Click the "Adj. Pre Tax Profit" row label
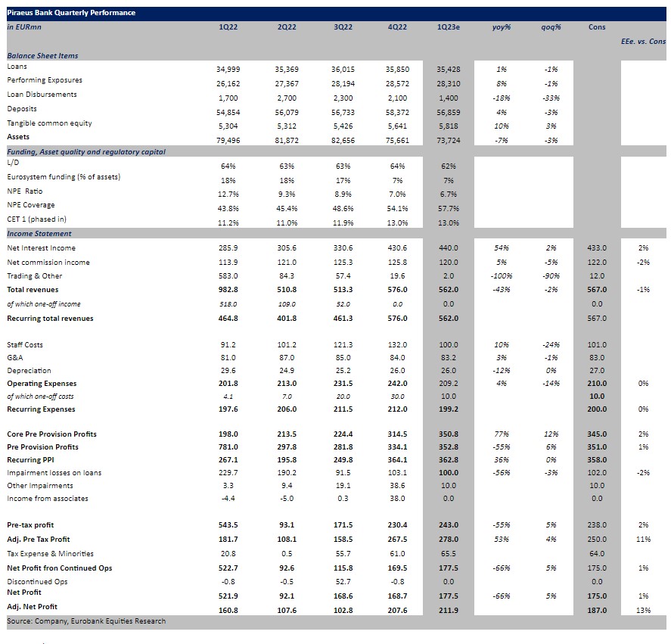The image size is (671, 644). click(38, 540)
